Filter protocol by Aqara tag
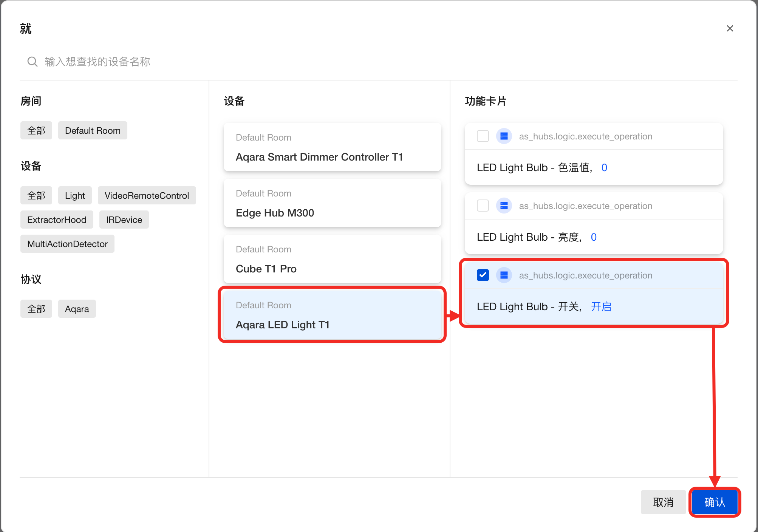The image size is (758, 532). 77,309
